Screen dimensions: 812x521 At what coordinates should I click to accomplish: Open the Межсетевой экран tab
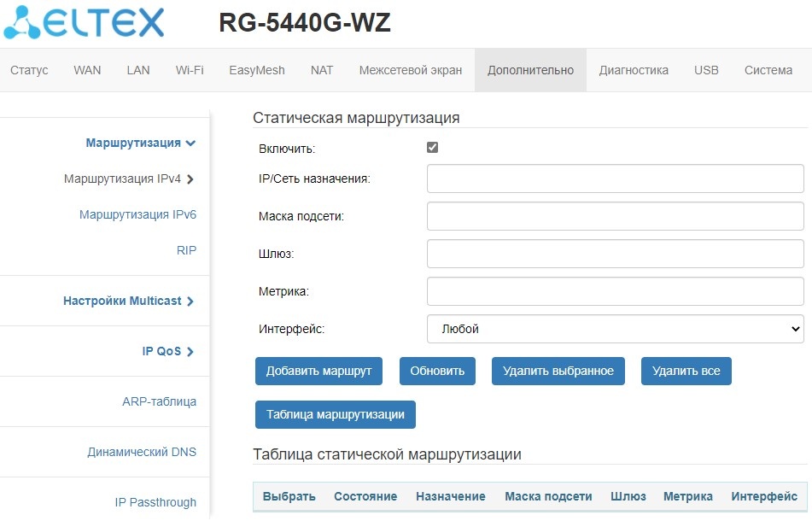tap(411, 70)
